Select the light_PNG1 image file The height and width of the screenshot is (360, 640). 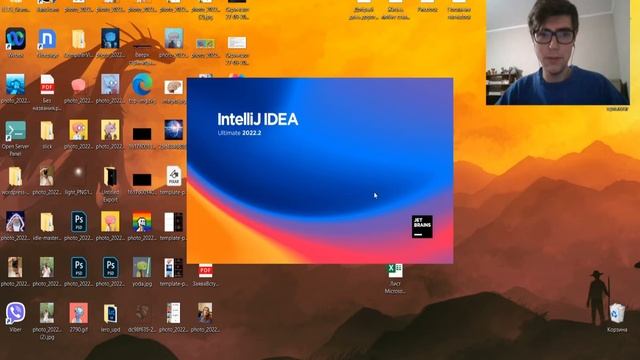pyautogui.click(x=78, y=172)
